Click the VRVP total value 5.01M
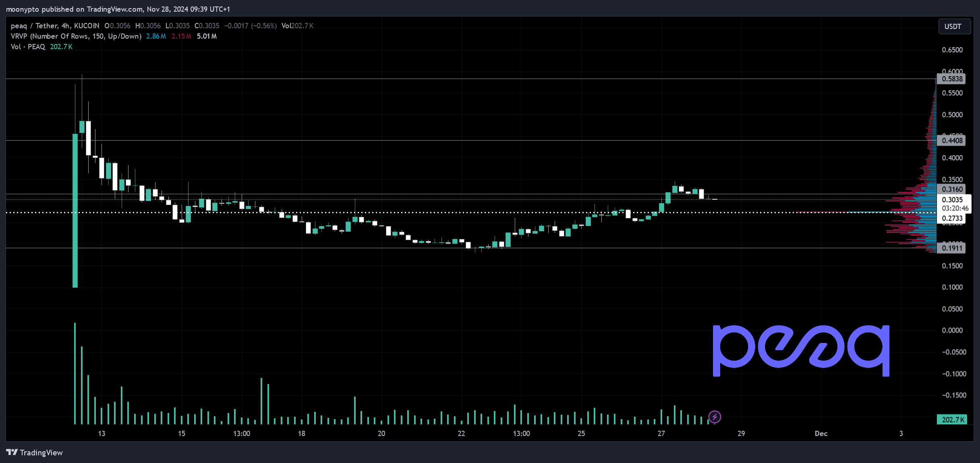Image resolution: width=980 pixels, height=463 pixels. tap(207, 36)
